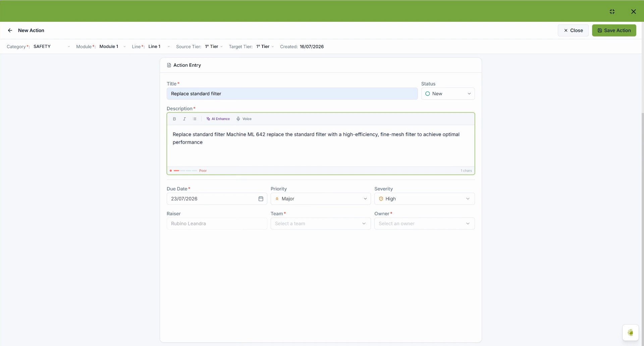Click the exit fullscreen icon in green header
Screen dimensions: 644x346
[x=612, y=11]
